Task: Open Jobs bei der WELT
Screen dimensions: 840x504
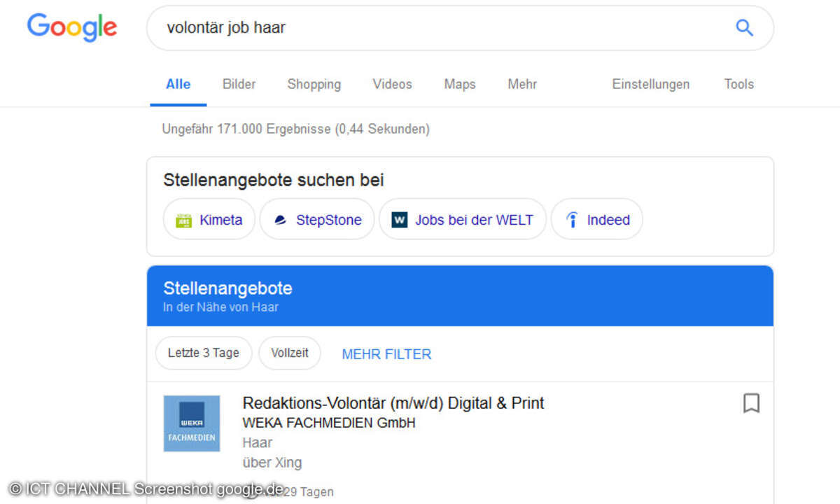Action: (463, 220)
